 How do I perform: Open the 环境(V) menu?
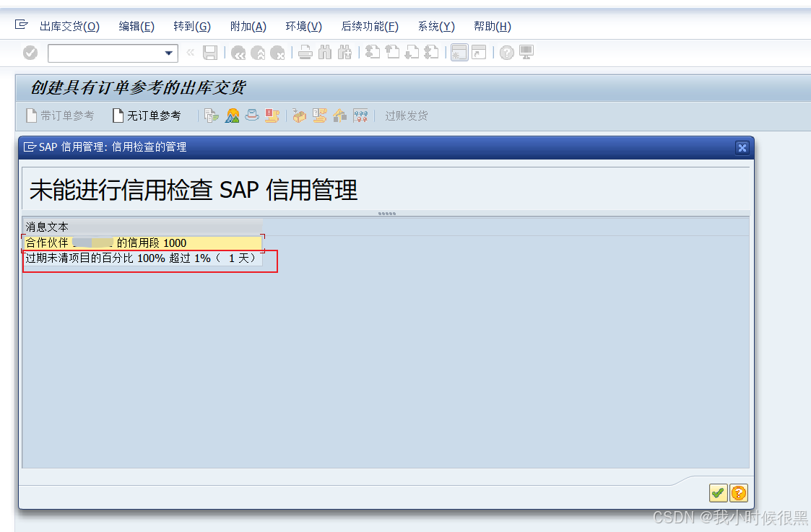click(x=303, y=26)
